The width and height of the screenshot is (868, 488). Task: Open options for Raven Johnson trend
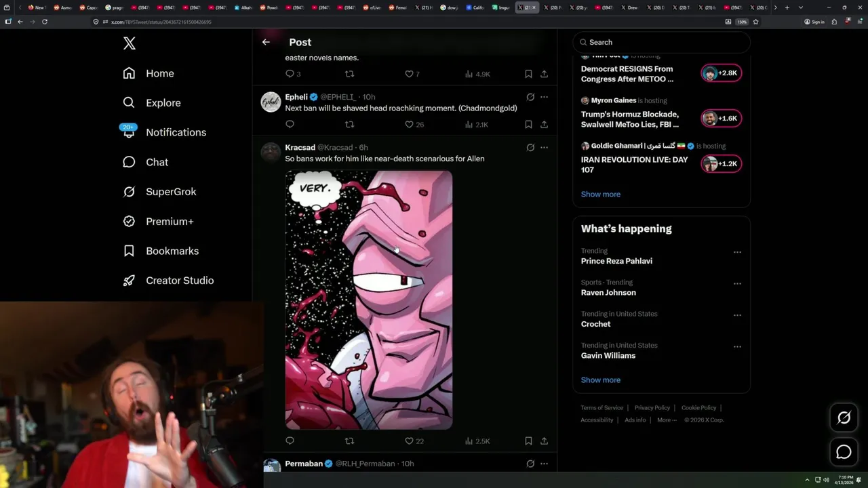pos(737,283)
